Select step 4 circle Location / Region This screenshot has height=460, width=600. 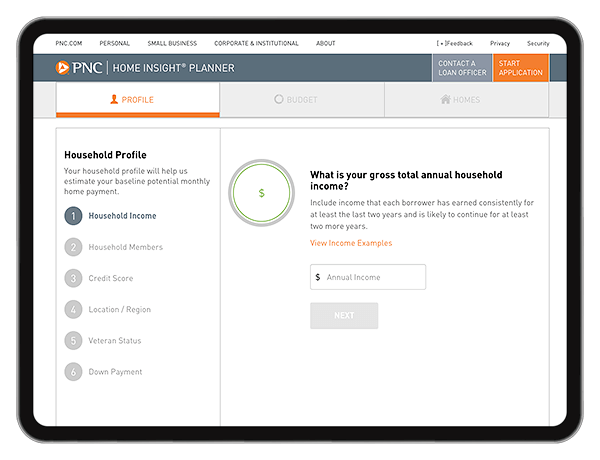pos(73,309)
